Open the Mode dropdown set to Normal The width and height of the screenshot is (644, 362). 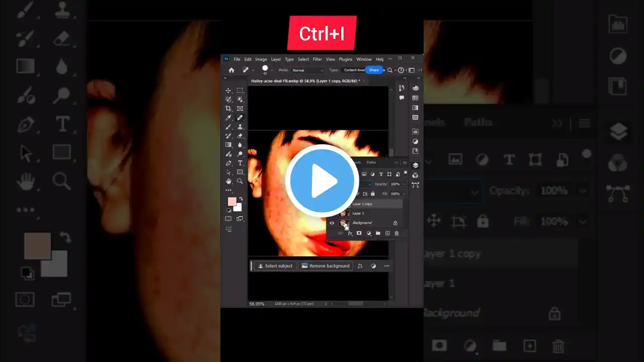pos(308,70)
